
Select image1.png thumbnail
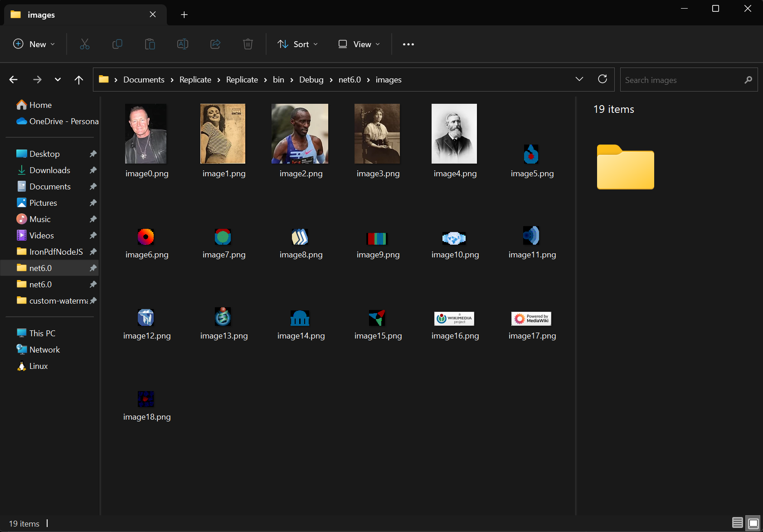click(223, 134)
